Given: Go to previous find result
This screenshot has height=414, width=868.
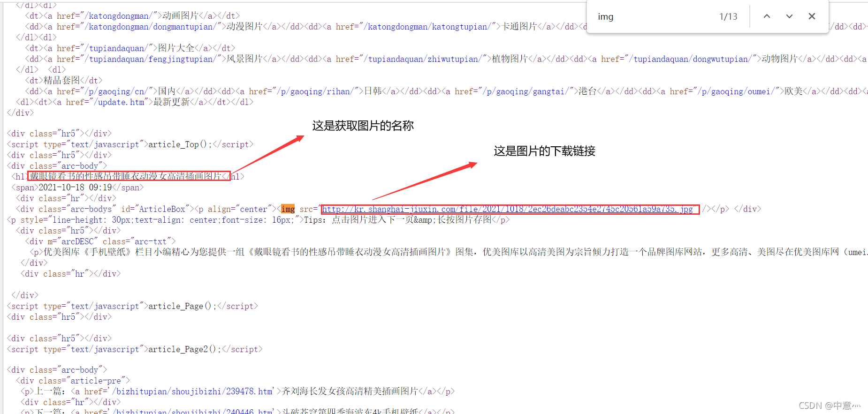Looking at the screenshot, I should click(767, 16).
